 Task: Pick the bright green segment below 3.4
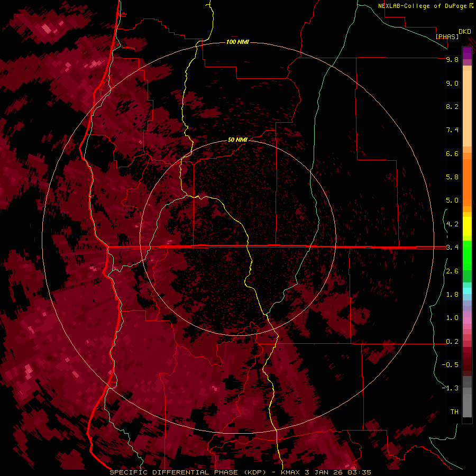[x=467, y=255]
